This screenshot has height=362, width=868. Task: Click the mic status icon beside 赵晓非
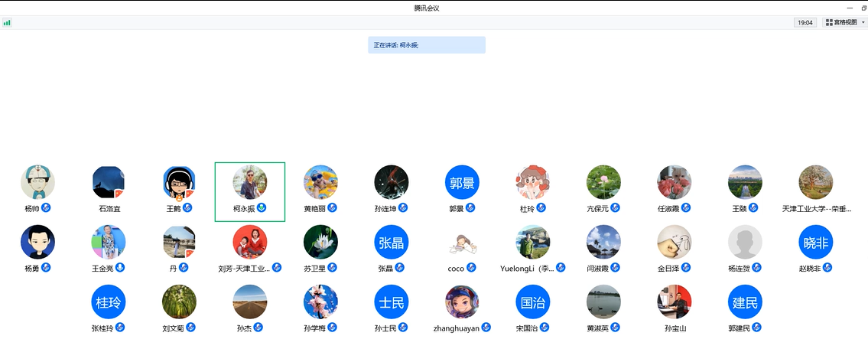827,268
